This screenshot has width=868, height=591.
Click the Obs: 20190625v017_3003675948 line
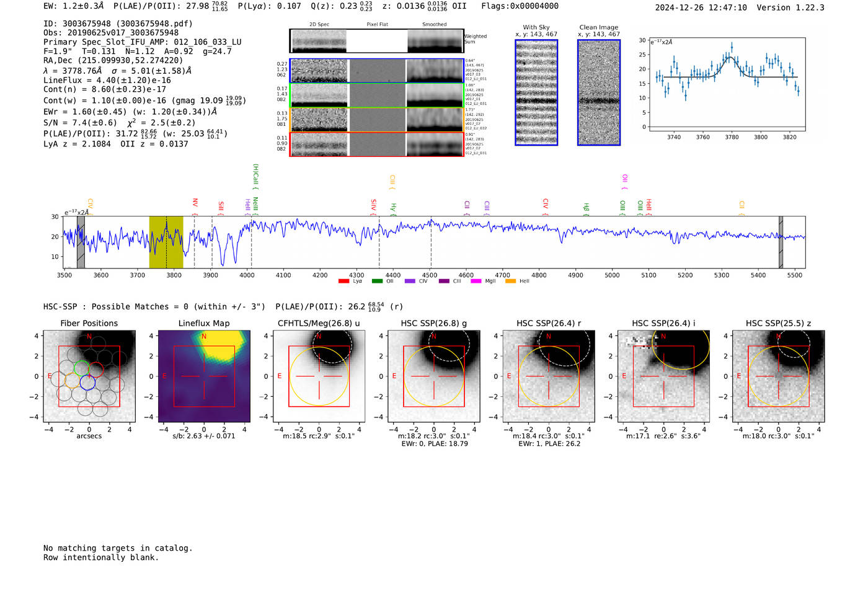coord(111,33)
